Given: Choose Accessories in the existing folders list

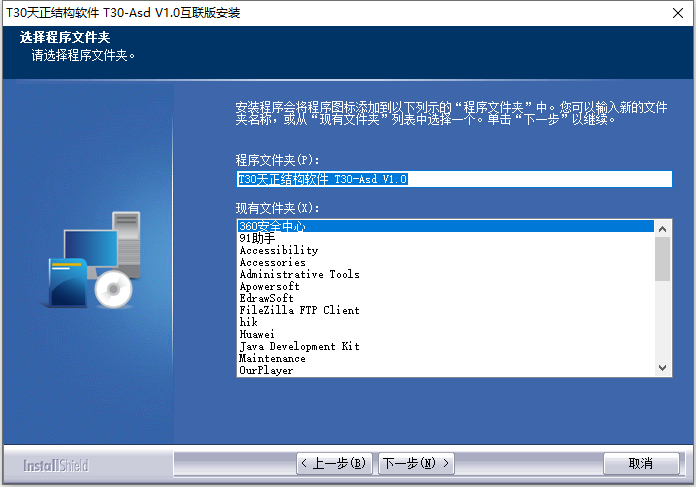Looking at the screenshot, I should [446, 262].
